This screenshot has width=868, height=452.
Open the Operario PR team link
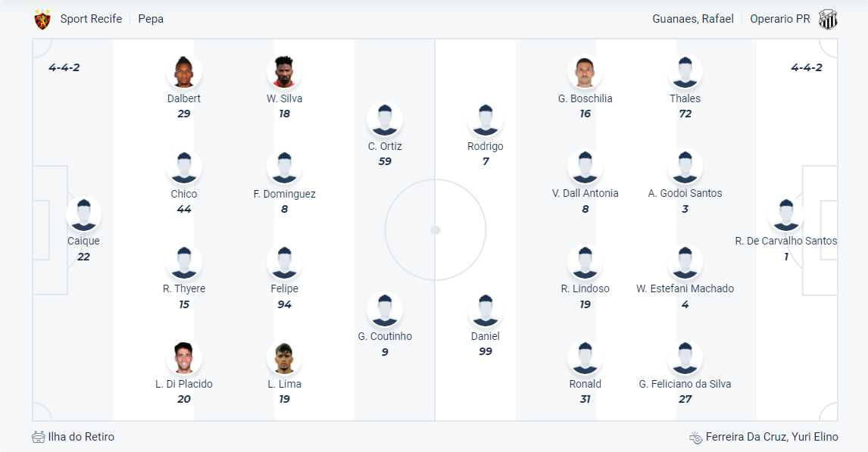point(780,19)
